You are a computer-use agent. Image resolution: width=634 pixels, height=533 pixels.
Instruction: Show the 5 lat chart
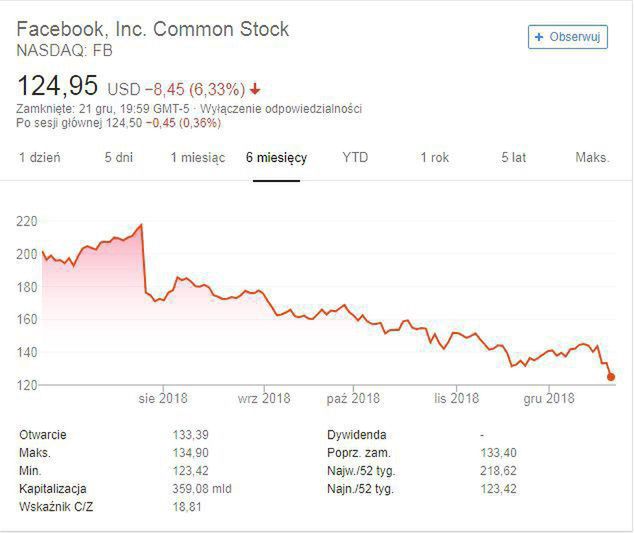click(x=514, y=158)
